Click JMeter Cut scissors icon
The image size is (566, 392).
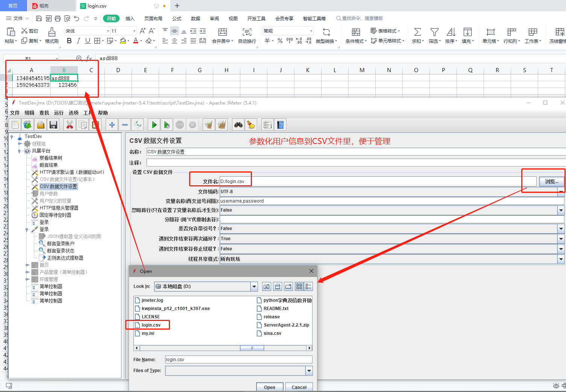pos(70,125)
